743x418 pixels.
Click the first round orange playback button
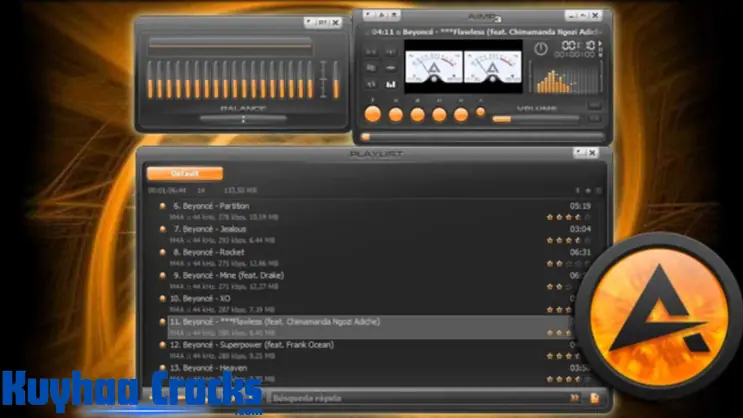[x=371, y=114]
